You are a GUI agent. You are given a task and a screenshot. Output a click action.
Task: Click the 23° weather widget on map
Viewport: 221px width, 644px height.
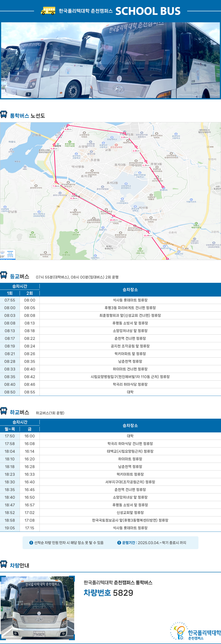(x=7, y=254)
